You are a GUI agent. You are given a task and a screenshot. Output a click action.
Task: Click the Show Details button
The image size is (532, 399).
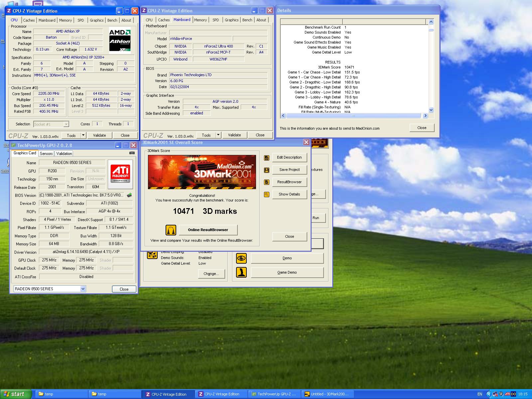[x=289, y=195]
